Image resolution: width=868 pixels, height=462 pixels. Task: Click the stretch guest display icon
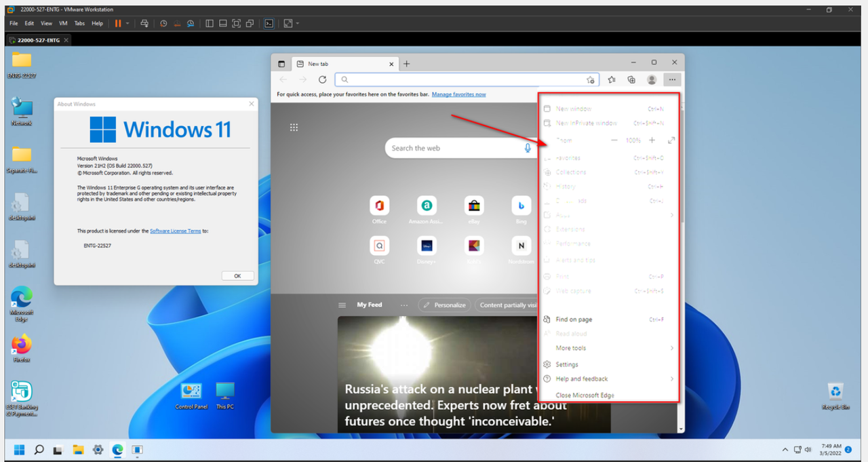pos(288,23)
